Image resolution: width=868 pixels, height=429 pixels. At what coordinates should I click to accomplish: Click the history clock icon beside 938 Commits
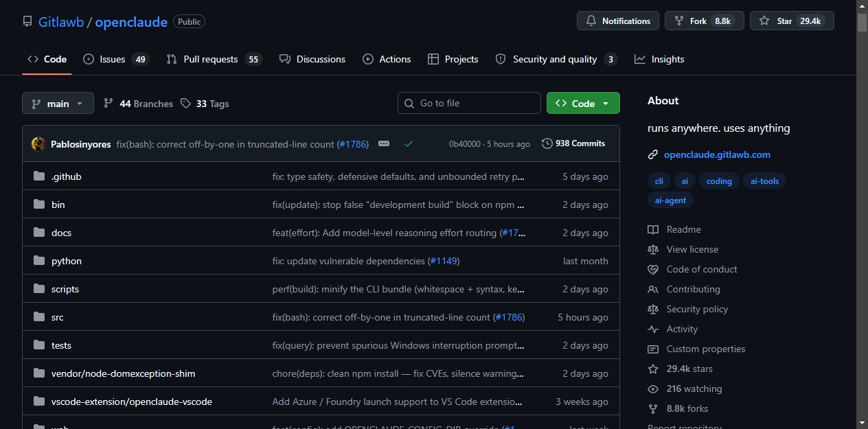[x=547, y=143]
